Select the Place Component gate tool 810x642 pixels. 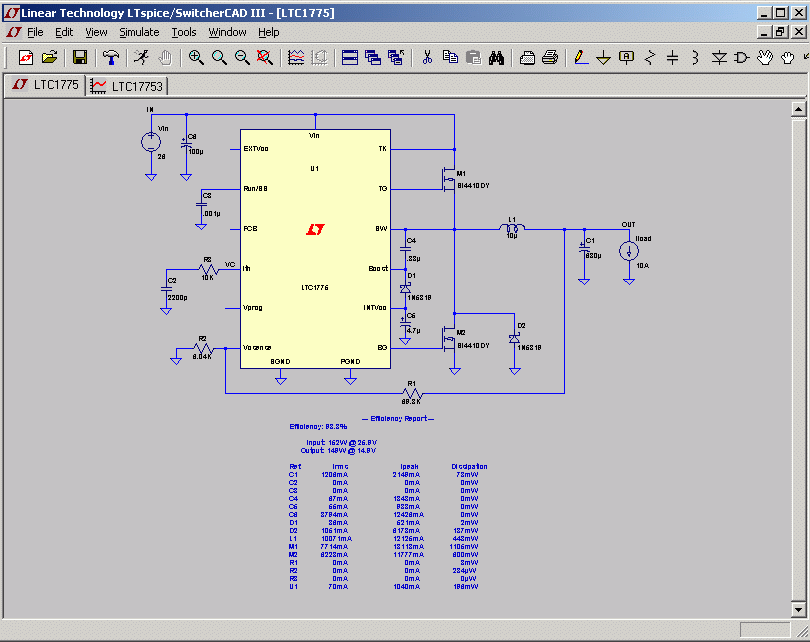[742, 57]
